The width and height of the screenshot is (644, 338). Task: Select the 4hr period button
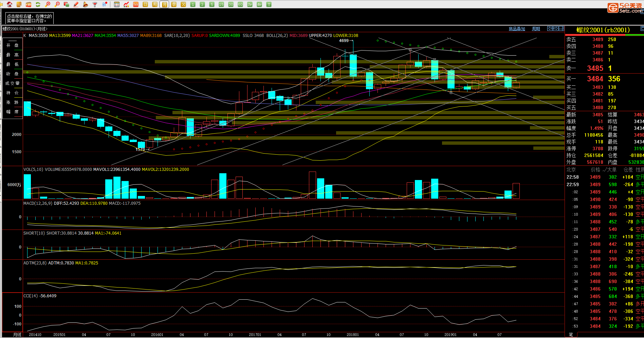point(259,4)
